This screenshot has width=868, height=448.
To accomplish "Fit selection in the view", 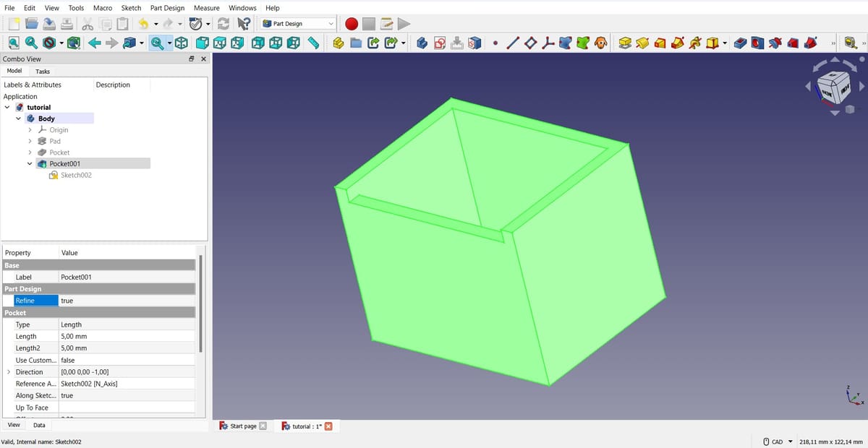I will [32, 43].
